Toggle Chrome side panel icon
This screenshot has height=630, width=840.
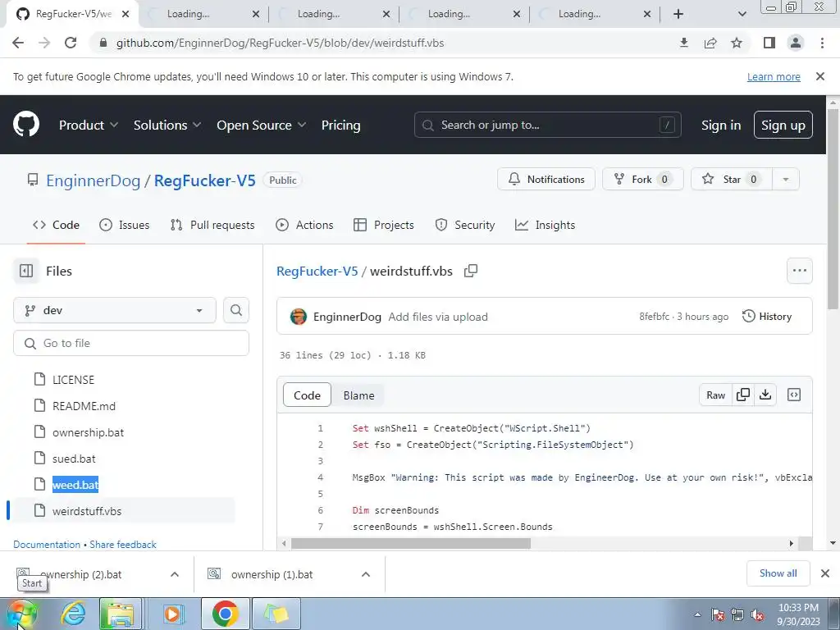point(769,43)
